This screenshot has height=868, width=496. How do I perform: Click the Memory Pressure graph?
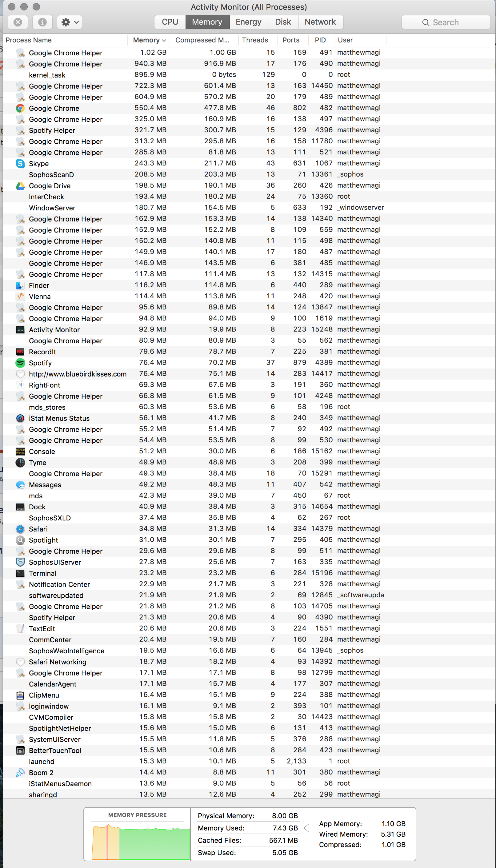tap(140, 842)
